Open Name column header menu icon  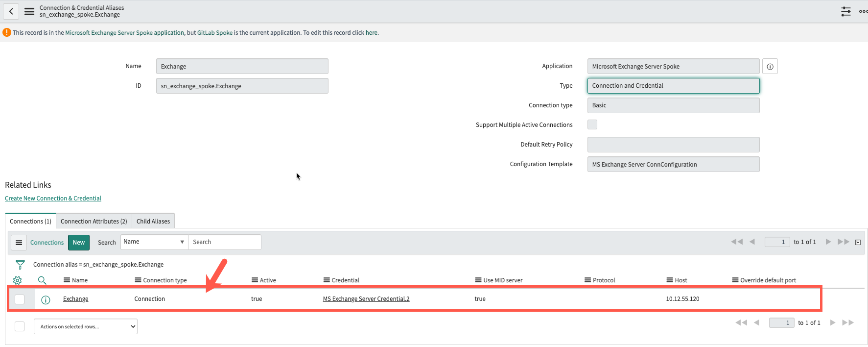tap(67, 280)
